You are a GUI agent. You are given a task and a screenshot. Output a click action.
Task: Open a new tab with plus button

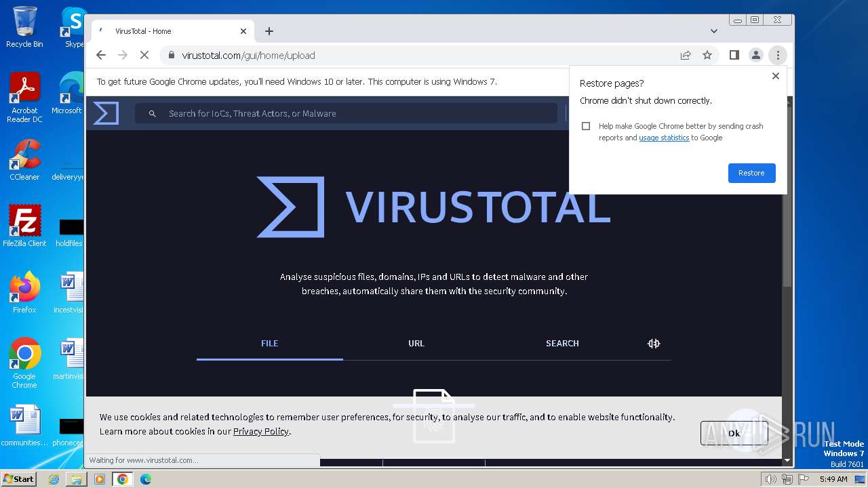[x=269, y=31]
